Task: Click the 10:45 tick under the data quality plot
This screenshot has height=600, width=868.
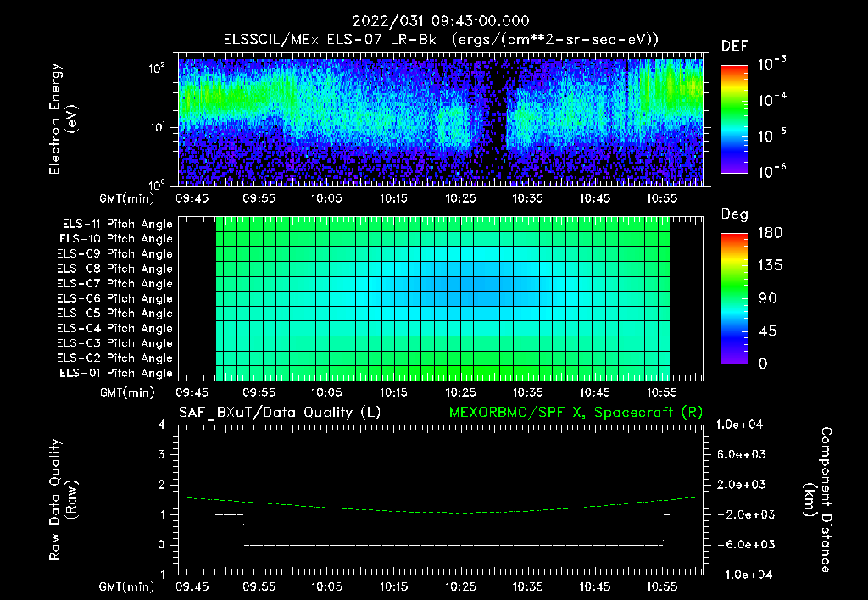Action: pyautogui.click(x=595, y=586)
